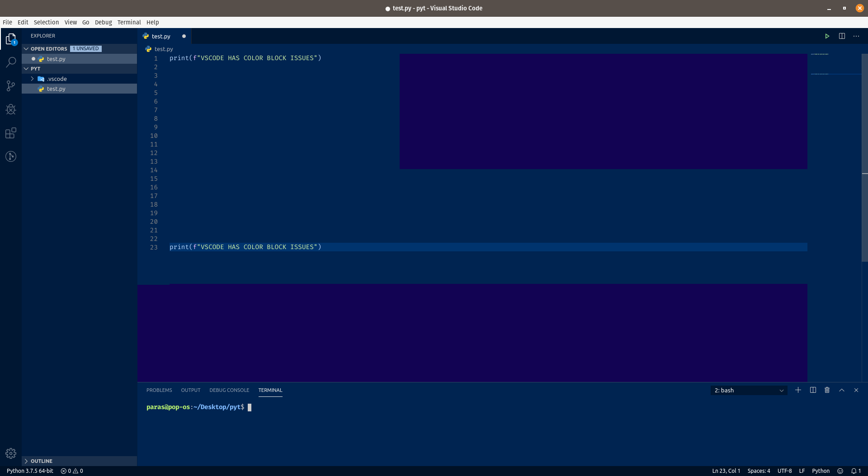
Task: Open the Explorer view in activity bar
Action: [11, 39]
